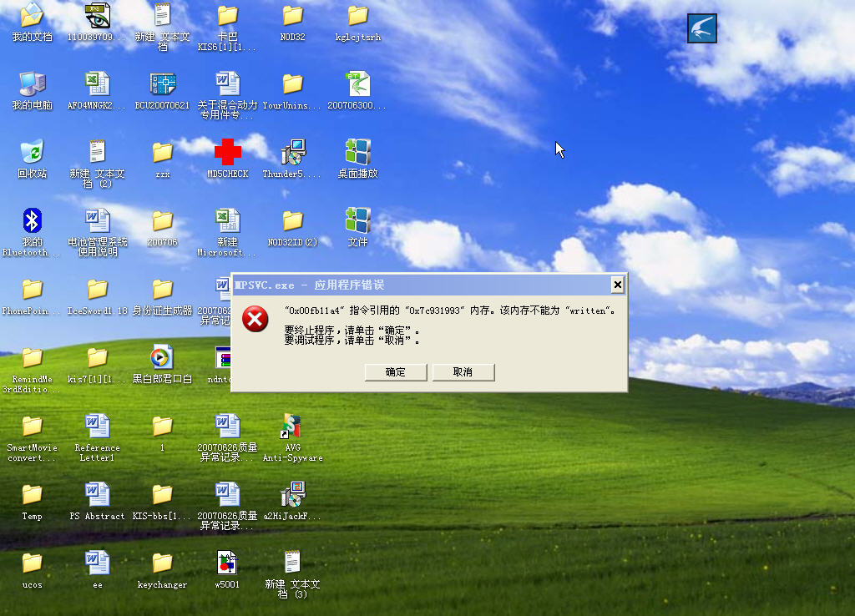This screenshot has width=855, height=616.
Task: Select the 新建 Microsoft Excel file icon
Action: coord(227,232)
